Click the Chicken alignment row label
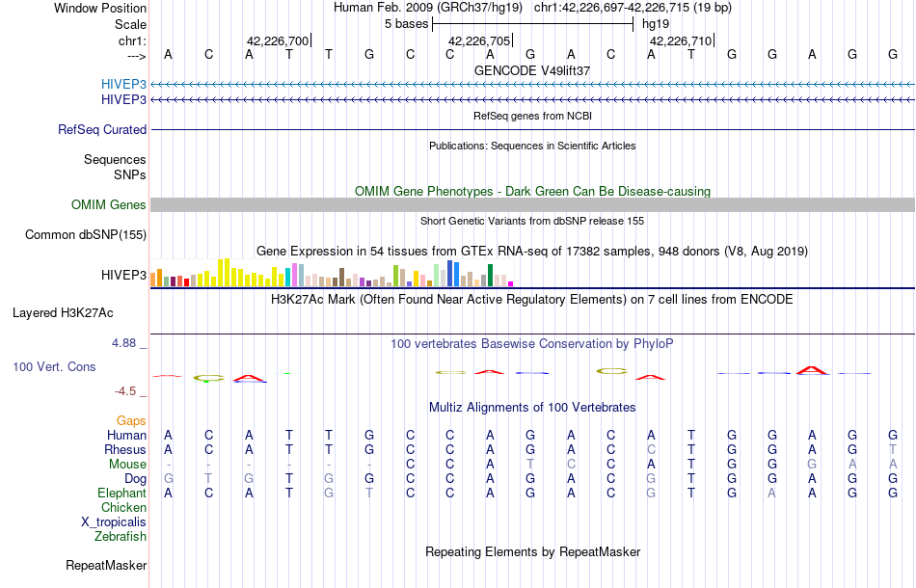 click(x=123, y=508)
